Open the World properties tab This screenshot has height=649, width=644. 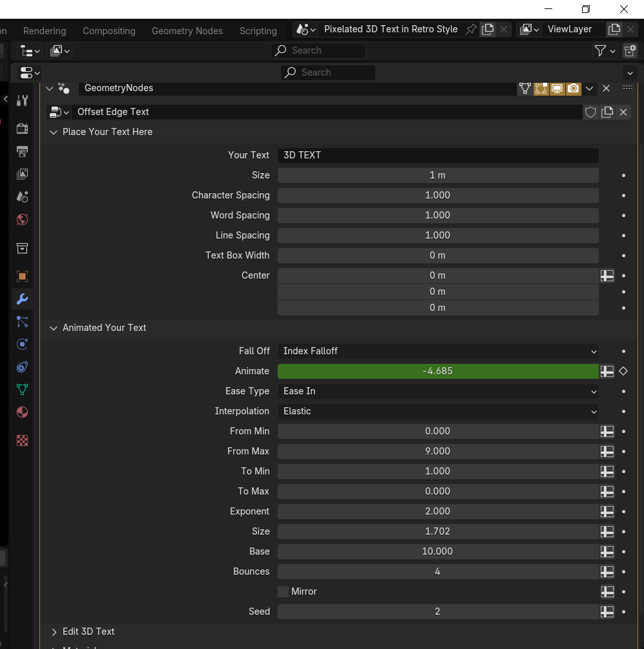pos(23,219)
